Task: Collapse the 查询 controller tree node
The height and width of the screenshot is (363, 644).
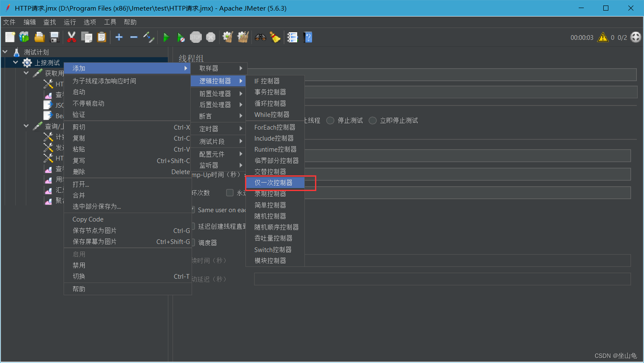Action: [26, 126]
